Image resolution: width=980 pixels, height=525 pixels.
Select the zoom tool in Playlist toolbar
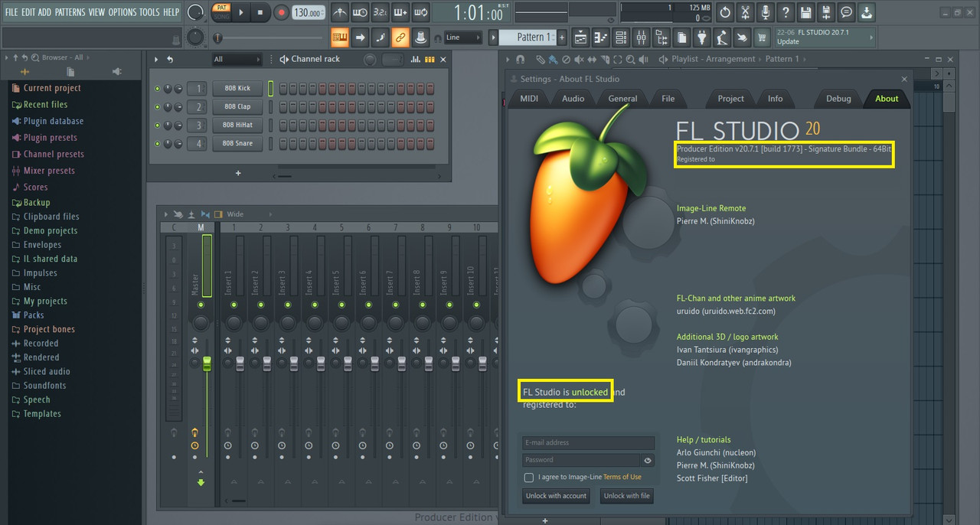(x=630, y=59)
